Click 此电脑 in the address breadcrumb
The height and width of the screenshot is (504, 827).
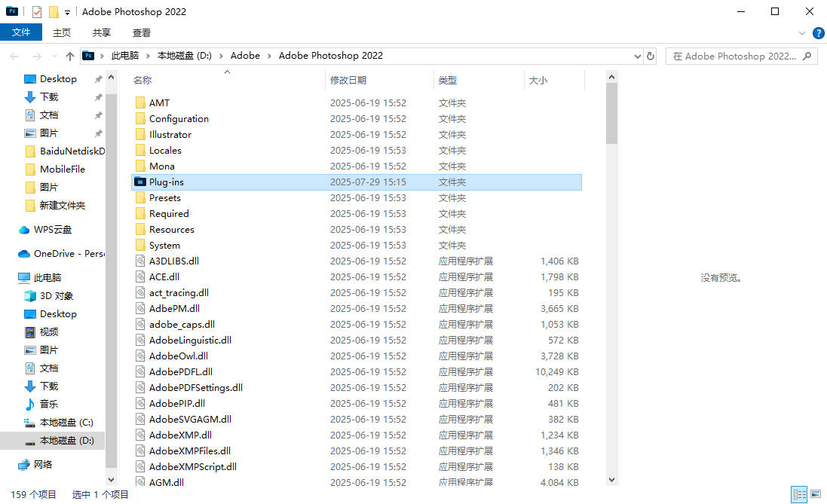point(125,56)
